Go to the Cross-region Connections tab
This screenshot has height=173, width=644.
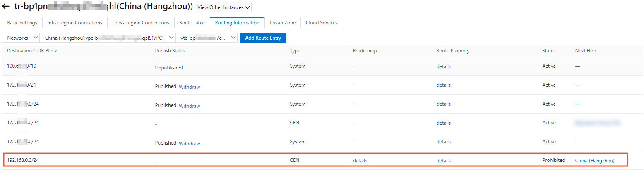coord(141,23)
